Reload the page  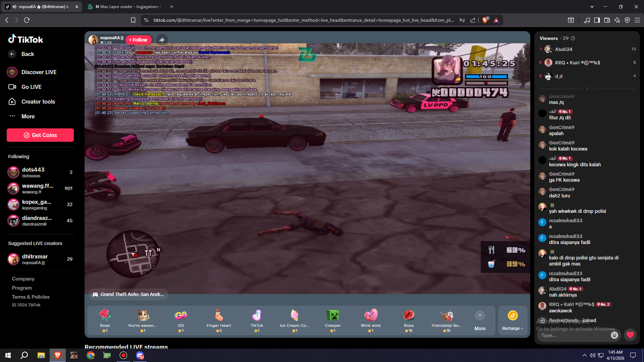pyautogui.click(x=27, y=20)
